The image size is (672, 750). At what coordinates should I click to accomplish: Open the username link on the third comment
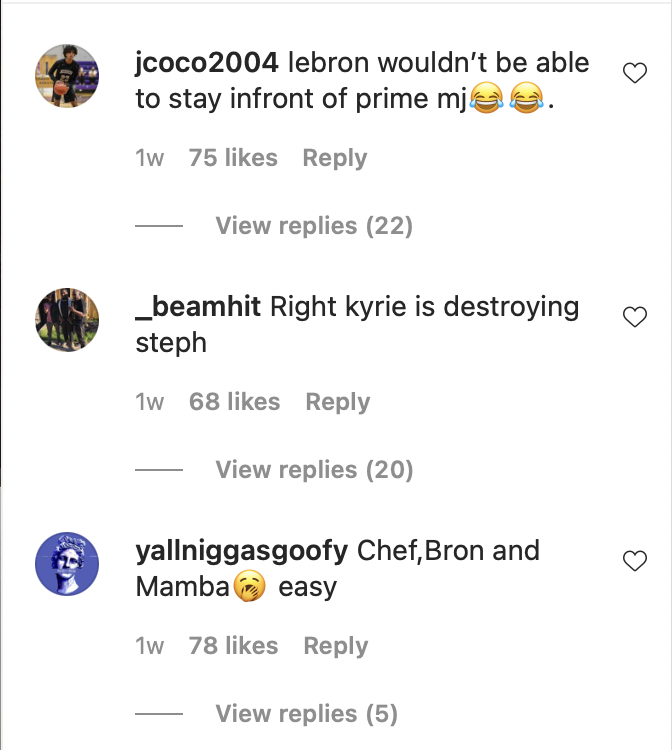(x=241, y=551)
